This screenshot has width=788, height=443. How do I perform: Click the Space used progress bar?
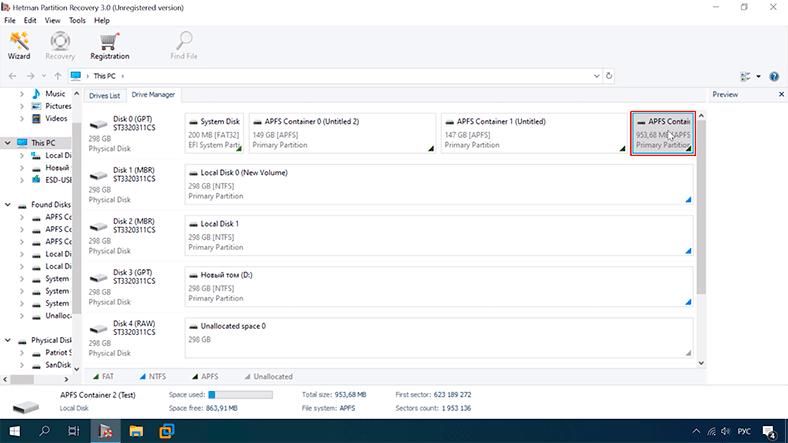(241, 395)
